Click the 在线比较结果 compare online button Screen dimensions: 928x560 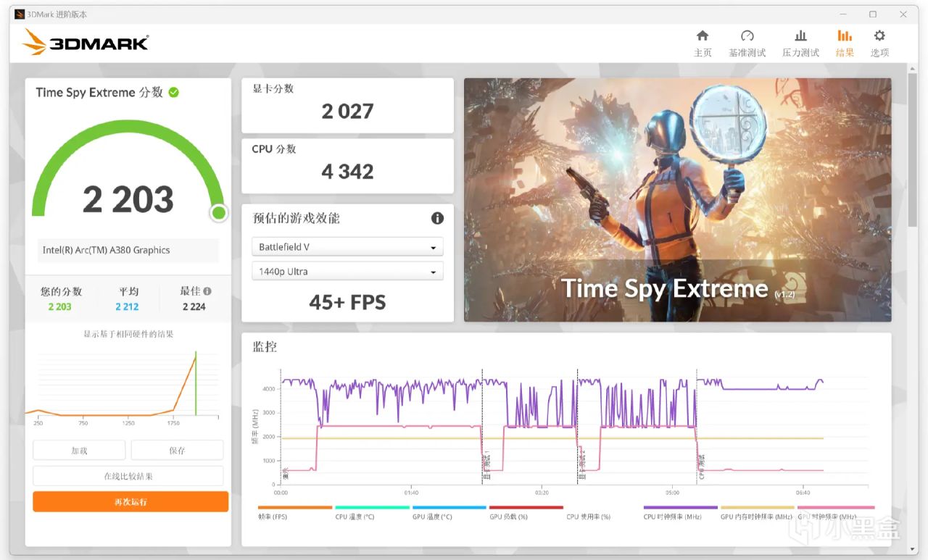click(x=128, y=476)
